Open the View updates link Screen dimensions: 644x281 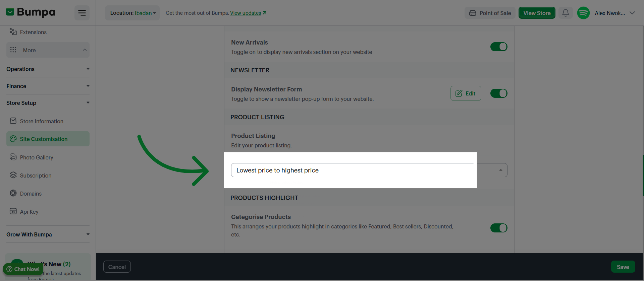click(246, 13)
